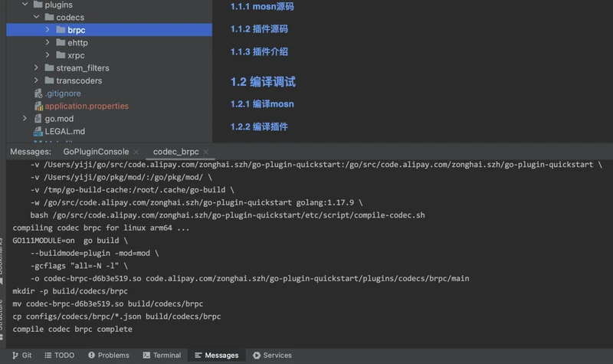Jump to heading 1.2.2 编译插件
This screenshot has width=613, height=364.
point(259,126)
